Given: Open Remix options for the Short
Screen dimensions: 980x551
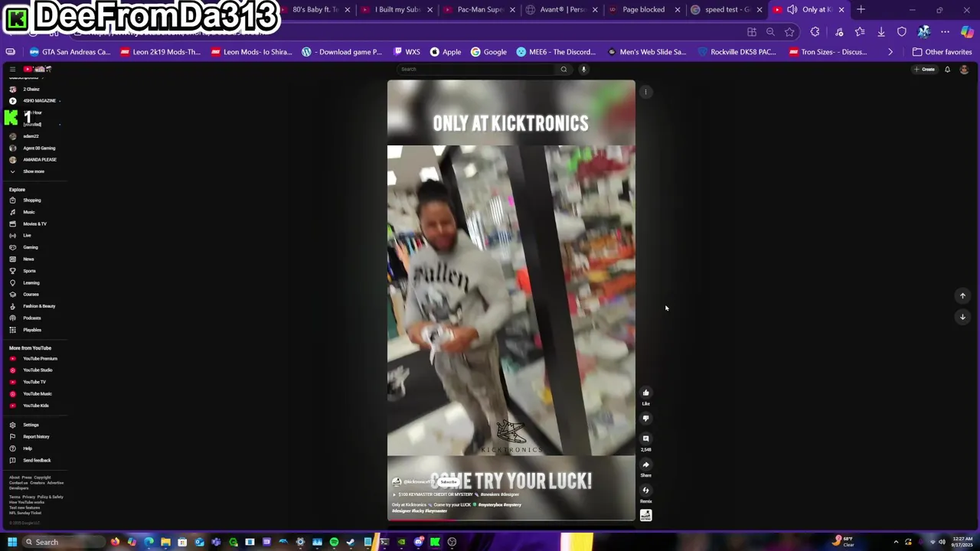Looking at the screenshot, I should coord(645,491).
